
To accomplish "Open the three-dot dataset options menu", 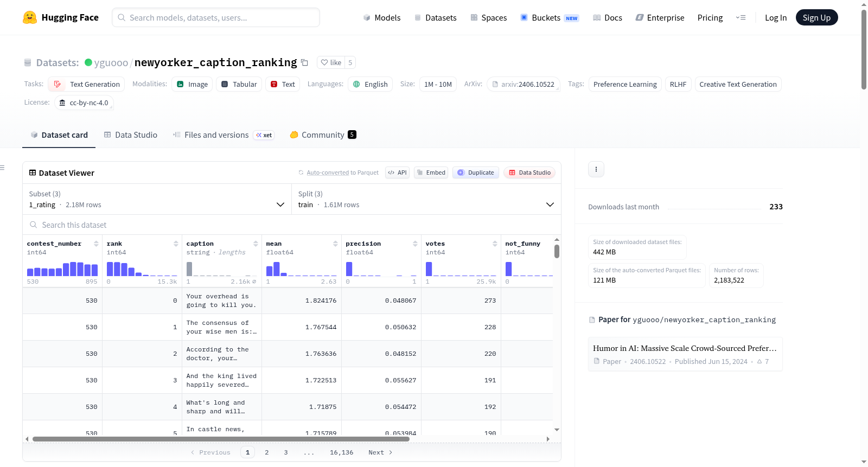I will pyautogui.click(x=596, y=169).
